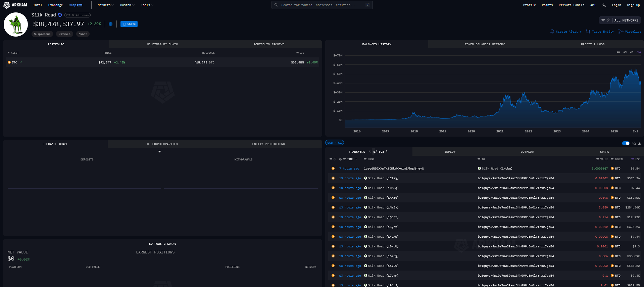Select the 1W chart time range
The height and width of the screenshot is (287, 644).
618,52
